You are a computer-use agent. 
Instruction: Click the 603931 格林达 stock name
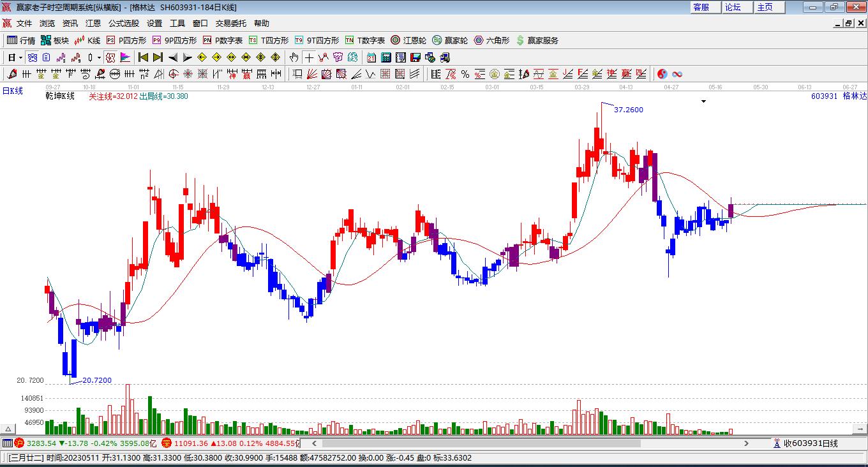point(839,96)
